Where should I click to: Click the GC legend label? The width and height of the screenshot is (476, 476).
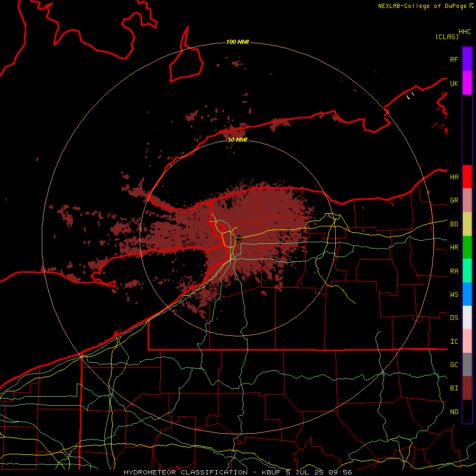click(x=454, y=365)
